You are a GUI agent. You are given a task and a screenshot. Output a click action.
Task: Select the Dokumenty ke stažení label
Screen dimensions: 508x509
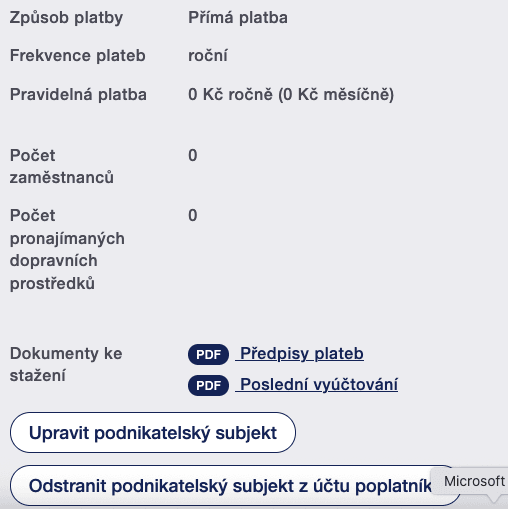click(x=66, y=365)
